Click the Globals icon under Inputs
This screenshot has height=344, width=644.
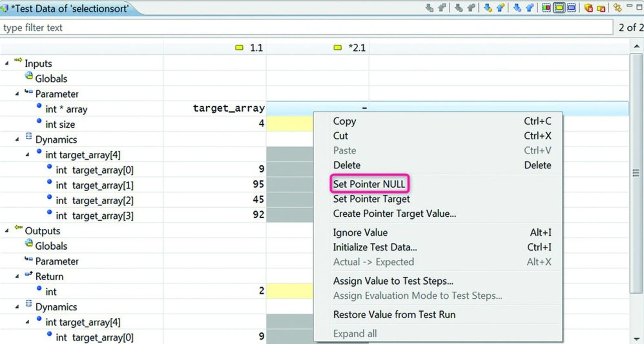pyautogui.click(x=29, y=78)
